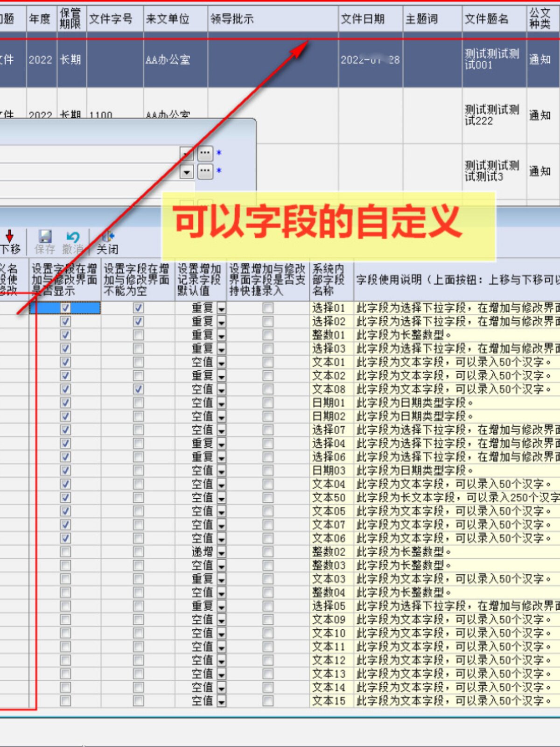
Task: Click the 2022 year cell in selected row
Action: (42, 60)
